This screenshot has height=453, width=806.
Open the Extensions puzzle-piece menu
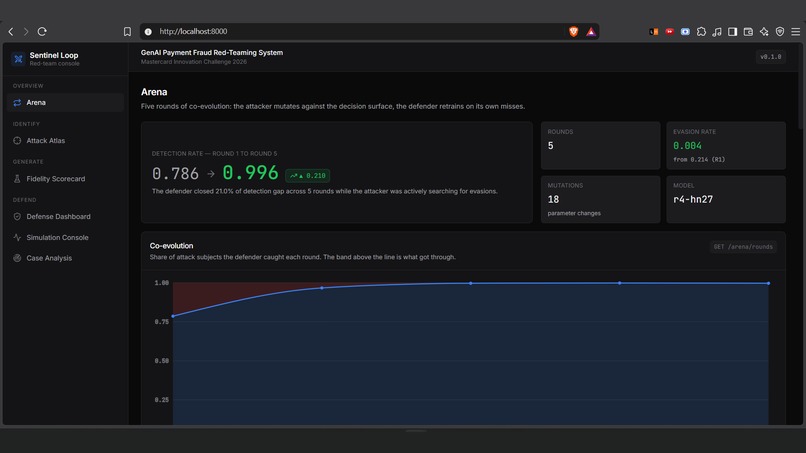click(701, 31)
